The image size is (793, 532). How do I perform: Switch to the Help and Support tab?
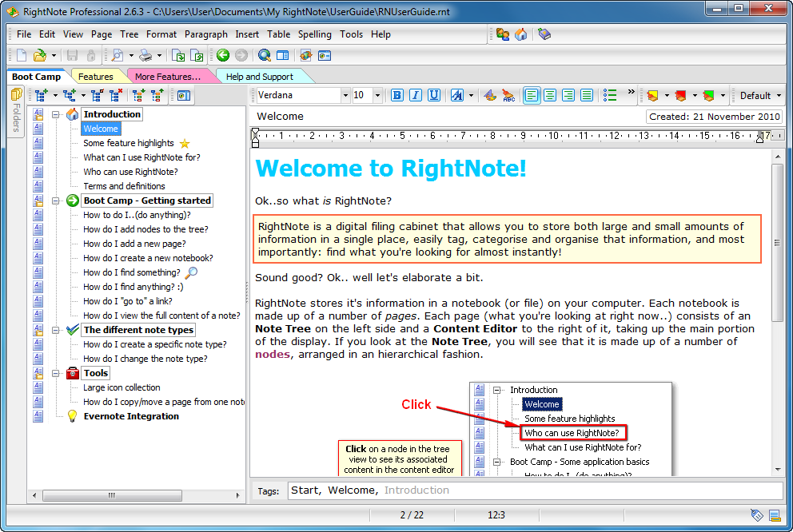[260, 77]
